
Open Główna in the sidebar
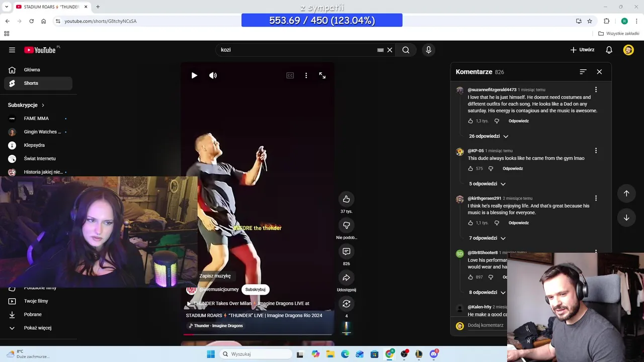click(x=38, y=70)
